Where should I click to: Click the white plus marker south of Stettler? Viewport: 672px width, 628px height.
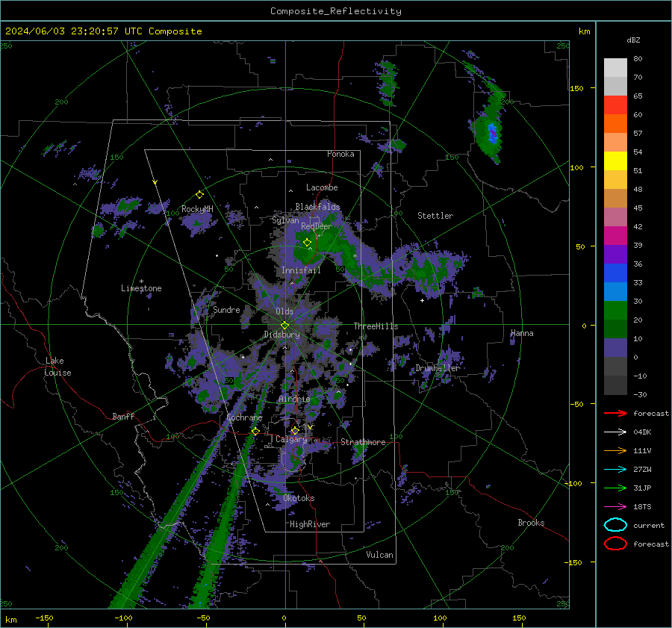tap(422, 300)
